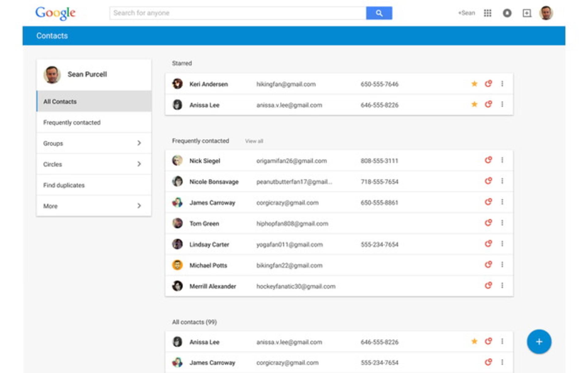
Task: Open the account avatar in header
Action: [546, 13]
